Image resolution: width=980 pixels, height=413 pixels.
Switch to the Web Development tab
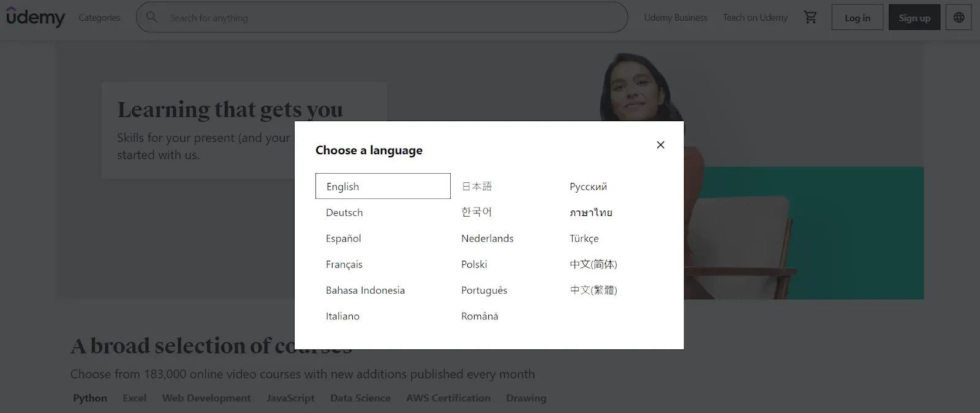click(206, 398)
